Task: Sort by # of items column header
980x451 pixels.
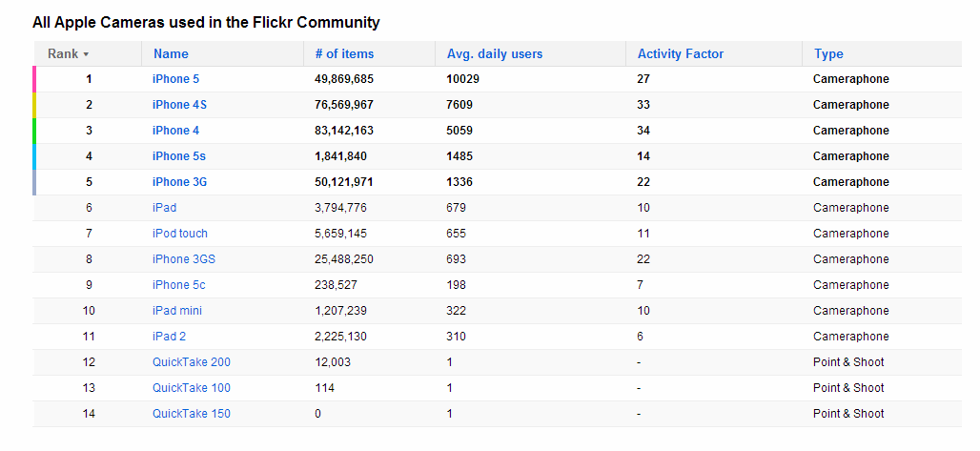Action: point(344,54)
